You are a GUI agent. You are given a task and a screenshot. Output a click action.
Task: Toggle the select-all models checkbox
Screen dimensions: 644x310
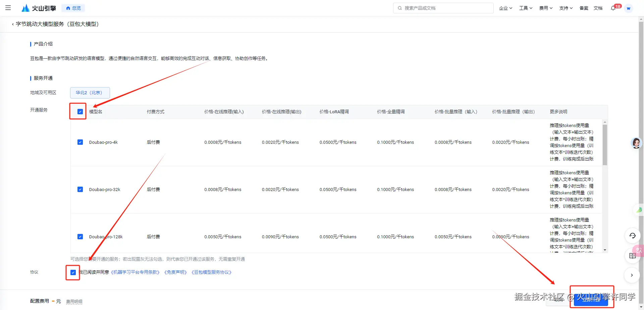(x=80, y=112)
